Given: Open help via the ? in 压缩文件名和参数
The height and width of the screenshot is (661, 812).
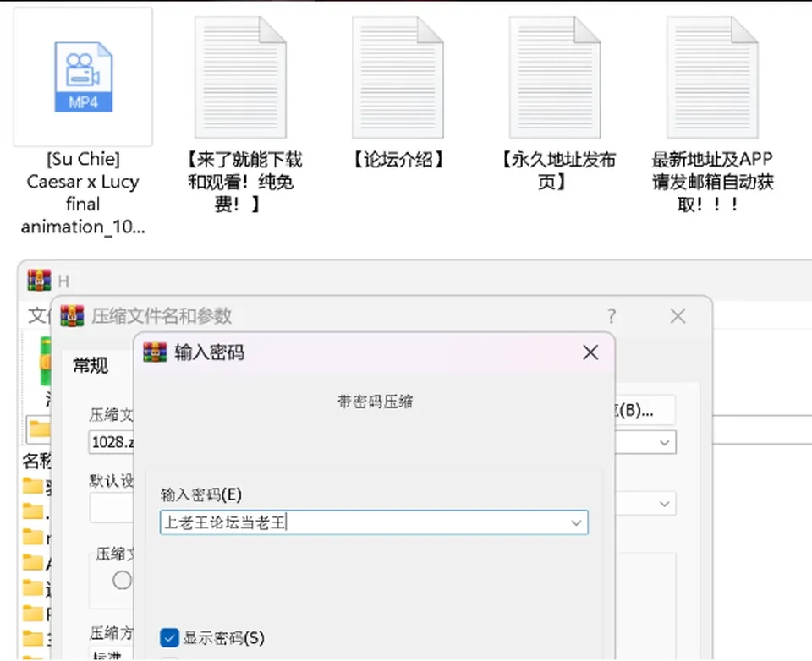Looking at the screenshot, I should tap(612, 316).
